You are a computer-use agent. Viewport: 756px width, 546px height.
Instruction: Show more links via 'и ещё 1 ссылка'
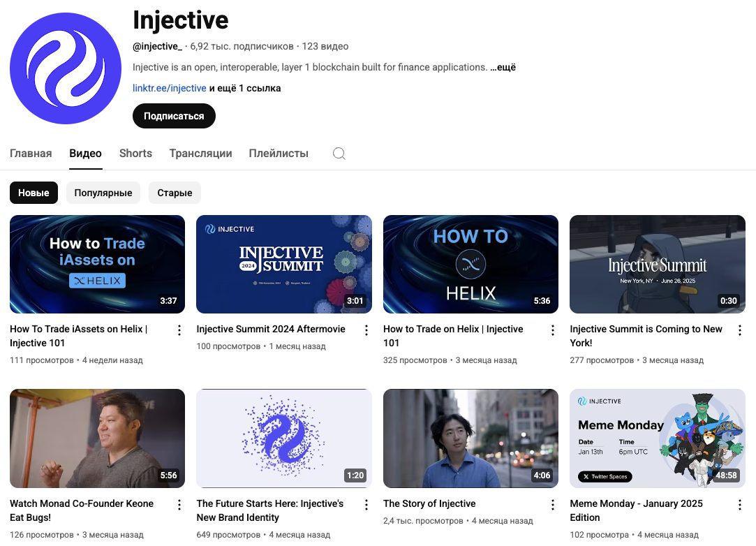[x=245, y=88]
